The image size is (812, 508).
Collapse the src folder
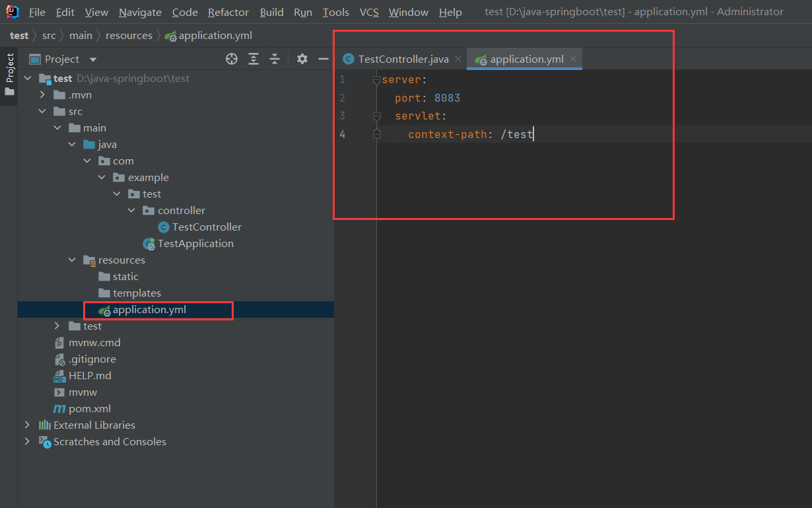(x=43, y=112)
